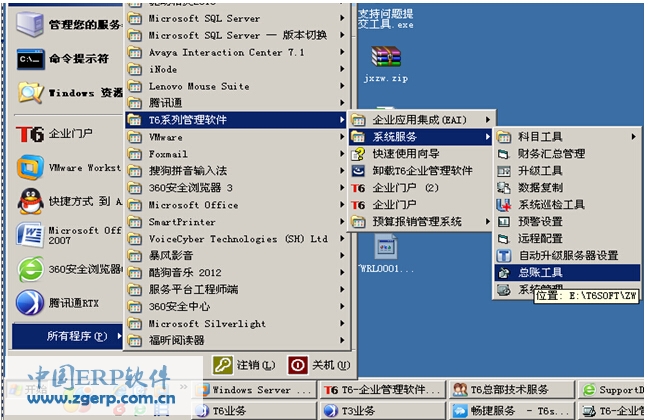Open the 命令提示符 command prompt icon

(30, 59)
